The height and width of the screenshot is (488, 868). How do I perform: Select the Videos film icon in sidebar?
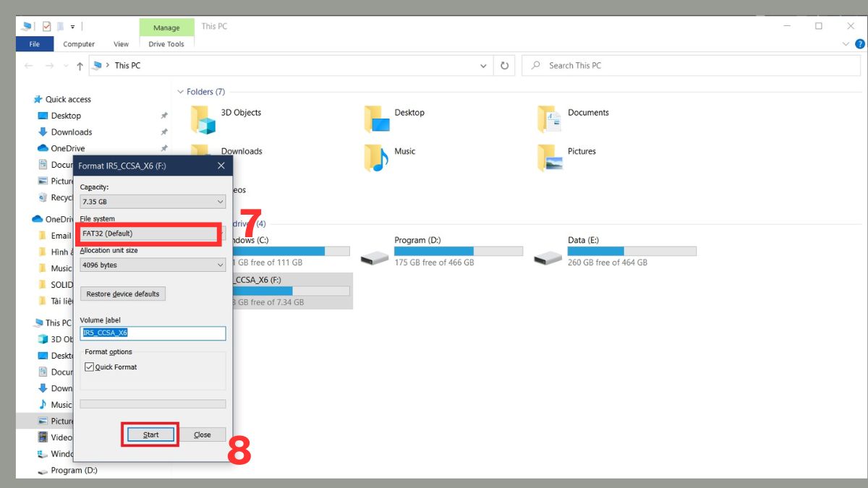[43, 437]
